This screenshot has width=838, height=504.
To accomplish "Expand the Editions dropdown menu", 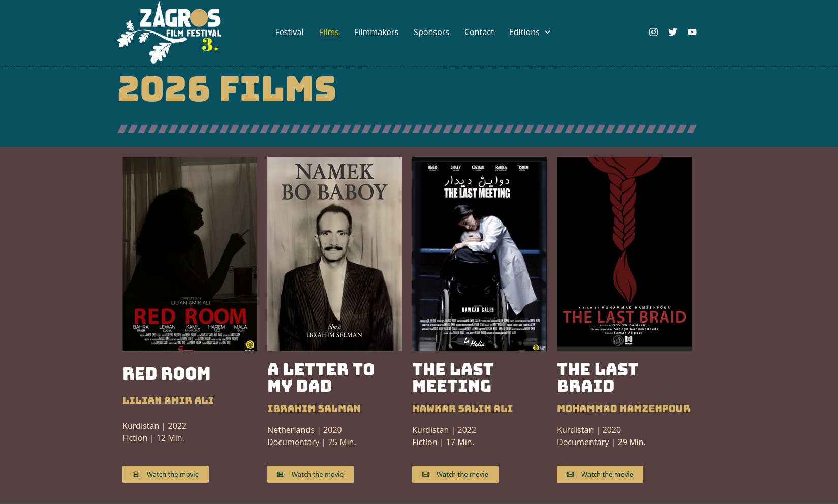I will [x=524, y=32].
